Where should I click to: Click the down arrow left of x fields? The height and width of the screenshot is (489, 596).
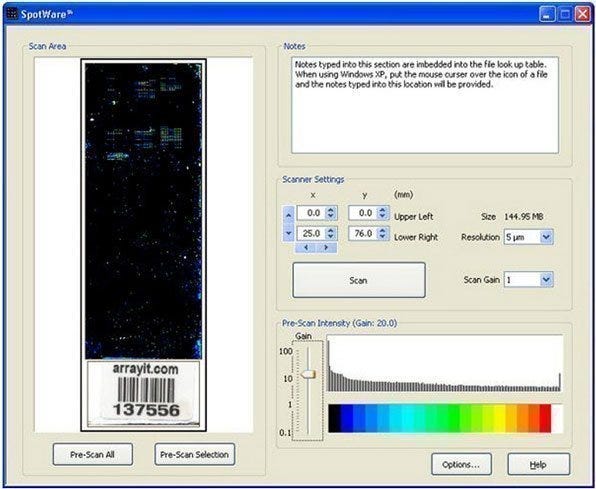click(x=288, y=233)
